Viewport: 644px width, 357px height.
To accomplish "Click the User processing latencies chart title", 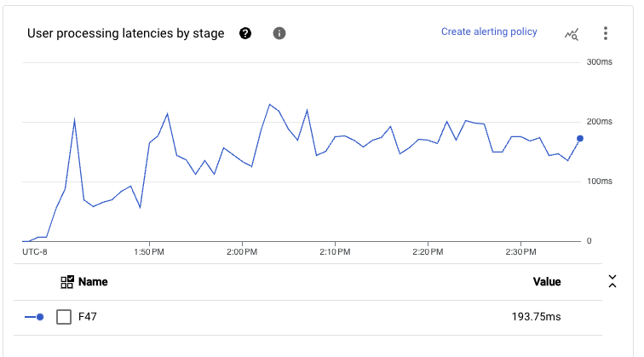I will tap(126, 33).
